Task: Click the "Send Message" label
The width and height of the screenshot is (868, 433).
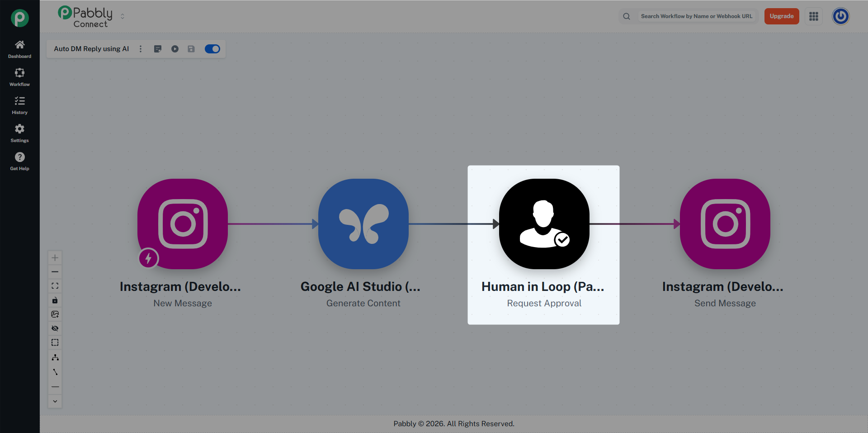Action: [x=725, y=303]
